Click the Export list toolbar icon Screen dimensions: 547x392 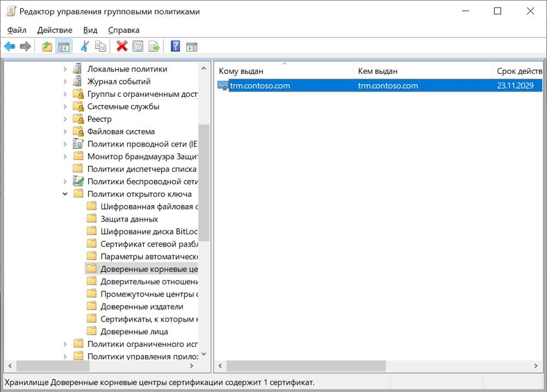point(154,46)
